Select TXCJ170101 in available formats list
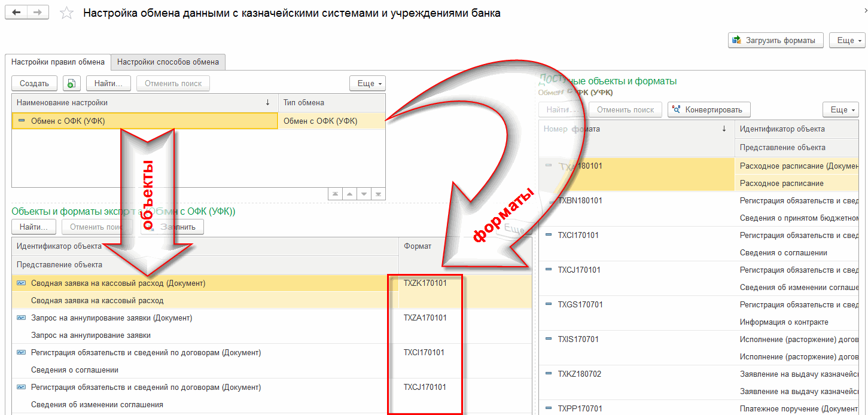 [580, 270]
